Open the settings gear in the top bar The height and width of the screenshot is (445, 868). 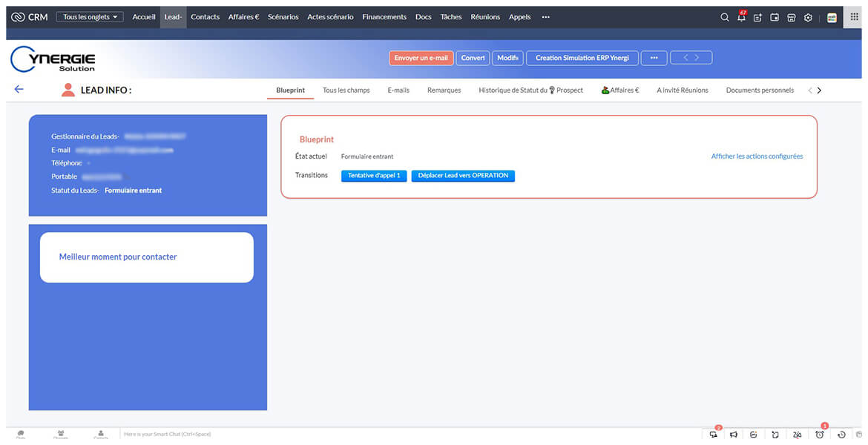(808, 17)
